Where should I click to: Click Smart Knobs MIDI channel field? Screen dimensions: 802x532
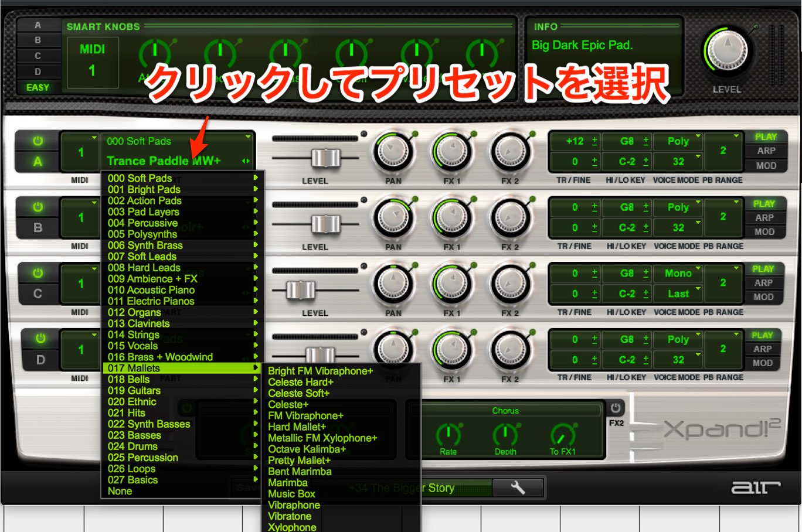(93, 63)
